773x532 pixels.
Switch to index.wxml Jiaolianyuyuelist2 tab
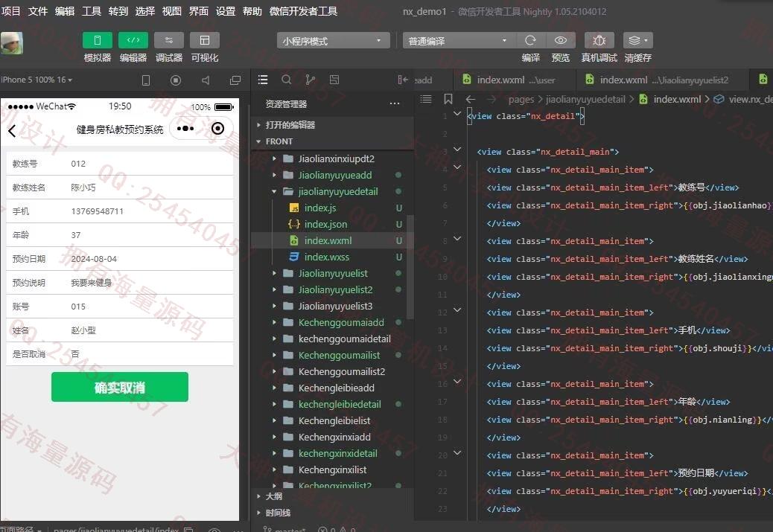tap(662, 80)
